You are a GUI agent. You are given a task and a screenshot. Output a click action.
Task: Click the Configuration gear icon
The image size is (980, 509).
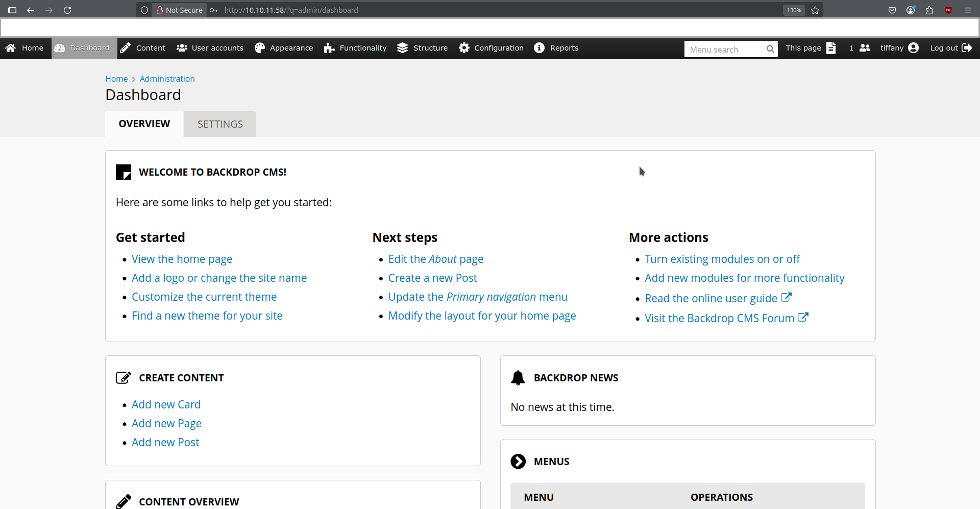[464, 48]
